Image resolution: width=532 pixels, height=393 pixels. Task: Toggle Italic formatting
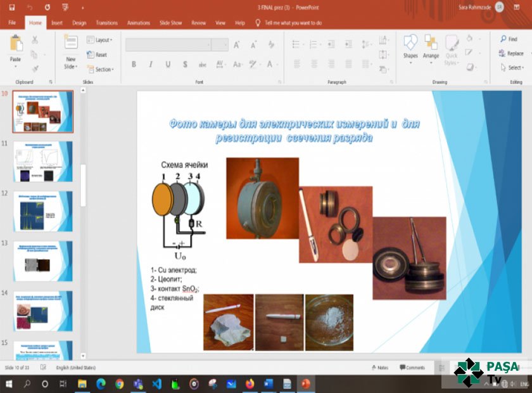pos(150,65)
